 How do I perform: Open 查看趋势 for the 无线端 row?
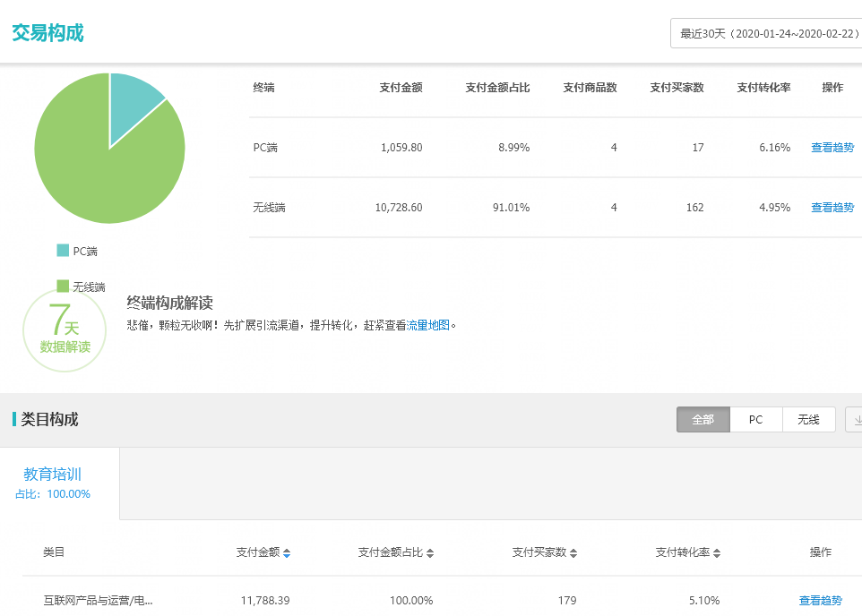coord(832,207)
